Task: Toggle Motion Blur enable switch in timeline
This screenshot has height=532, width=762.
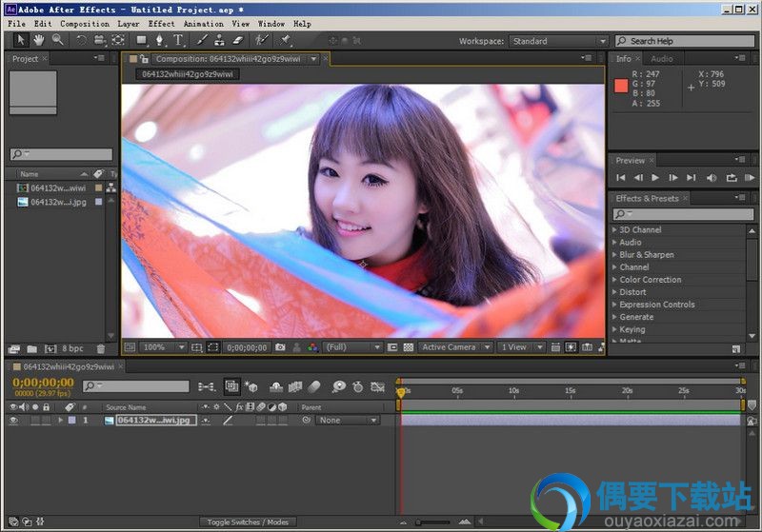Action: (315, 386)
